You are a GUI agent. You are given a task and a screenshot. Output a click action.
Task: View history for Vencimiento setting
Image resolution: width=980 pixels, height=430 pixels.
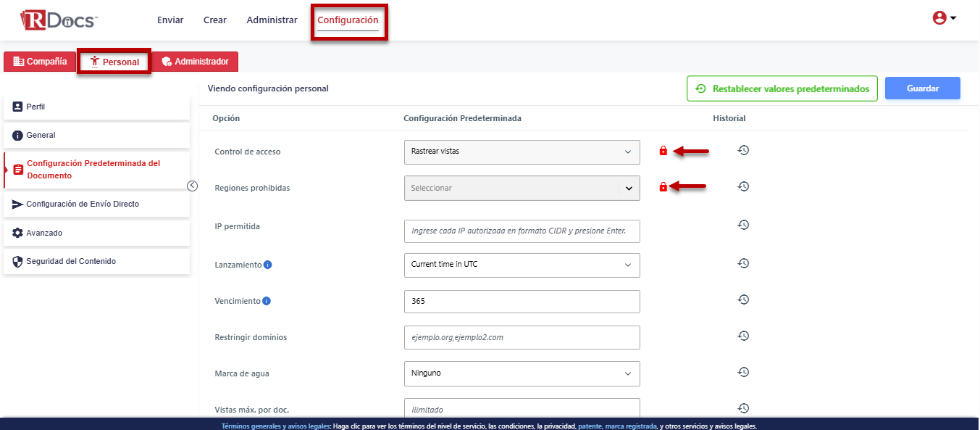pyautogui.click(x=743, y=299)
